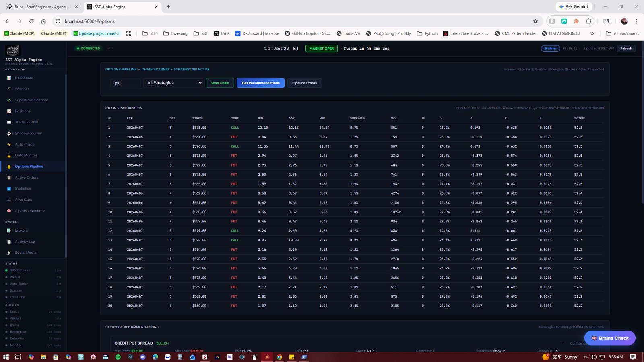Click the Brains Check button
The height and width of the screenshot is (362, 644).
(610, 338)
